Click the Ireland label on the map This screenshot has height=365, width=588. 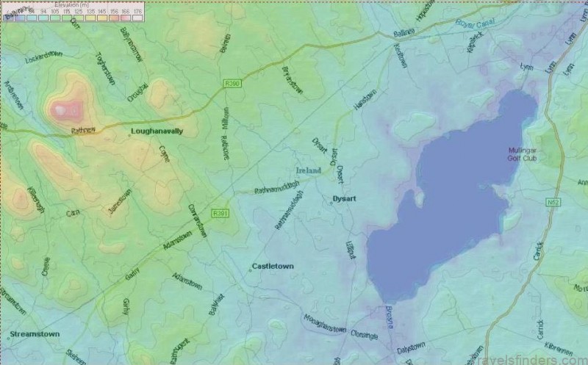tap(309, 170)
